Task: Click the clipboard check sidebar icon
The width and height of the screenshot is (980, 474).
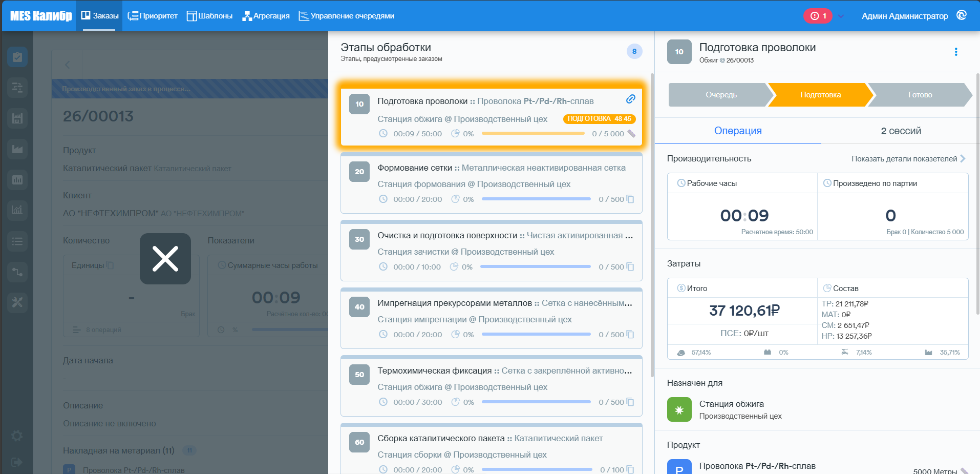Action: pos(17,57)
